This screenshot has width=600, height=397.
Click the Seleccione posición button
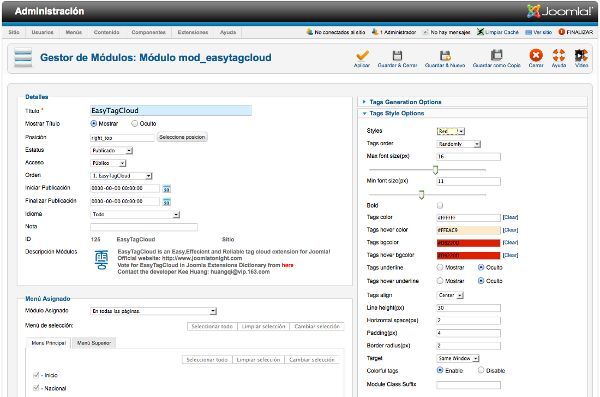click(182, 137)
